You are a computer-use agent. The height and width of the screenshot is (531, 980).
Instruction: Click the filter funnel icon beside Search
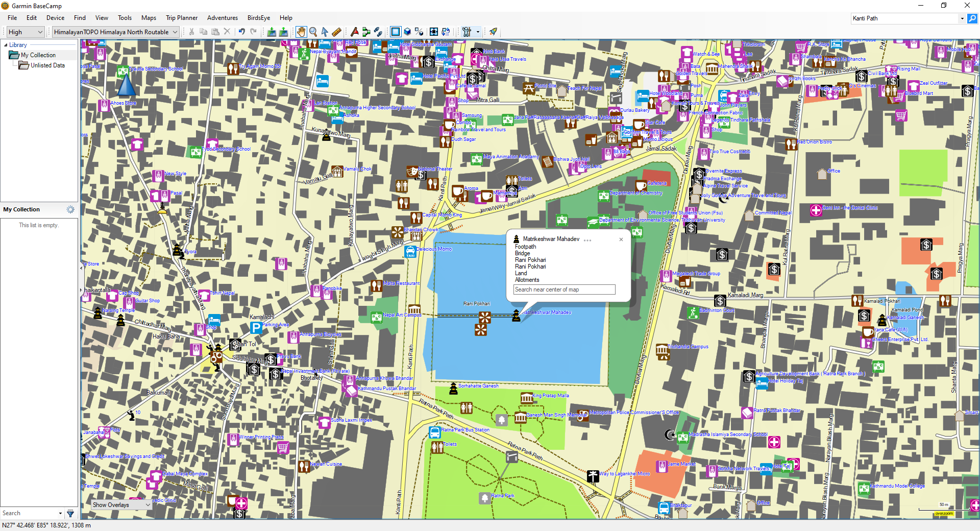(x=70, y=513)
